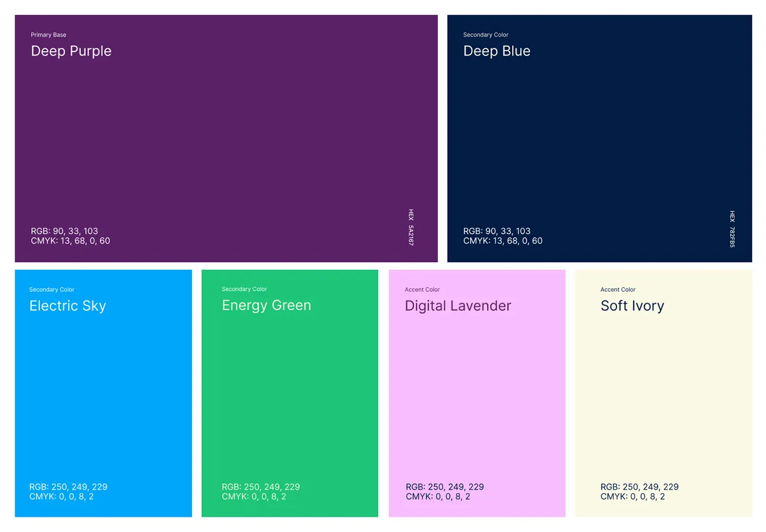Click the 'Digital Lavender' title text
766x532 pixels.
coord(458,305)
